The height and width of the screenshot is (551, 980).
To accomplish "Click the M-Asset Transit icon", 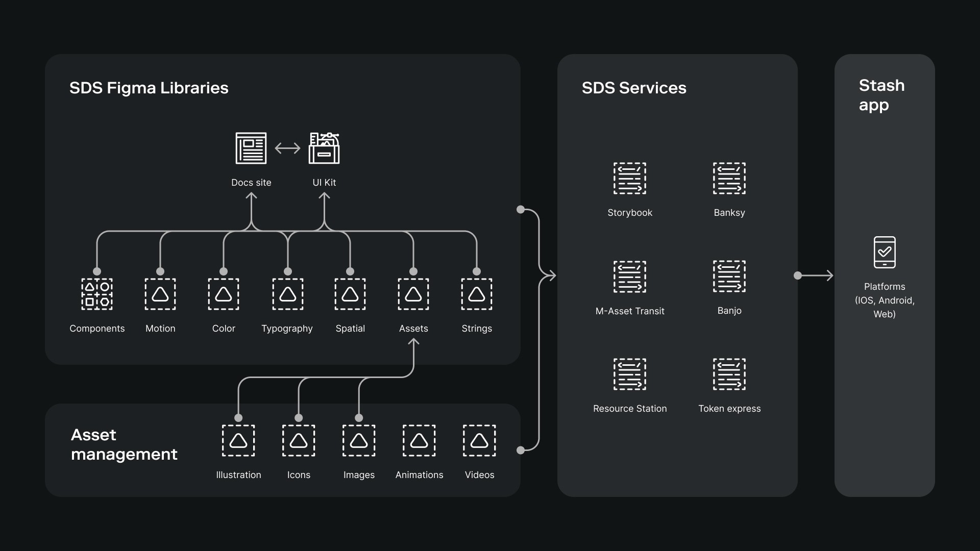I will [629, 277].
